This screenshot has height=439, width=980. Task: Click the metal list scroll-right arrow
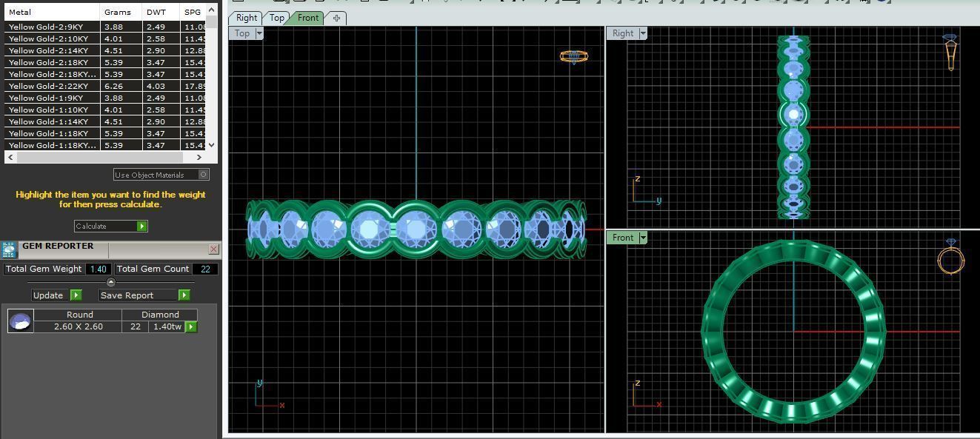[x=199, y=157]
